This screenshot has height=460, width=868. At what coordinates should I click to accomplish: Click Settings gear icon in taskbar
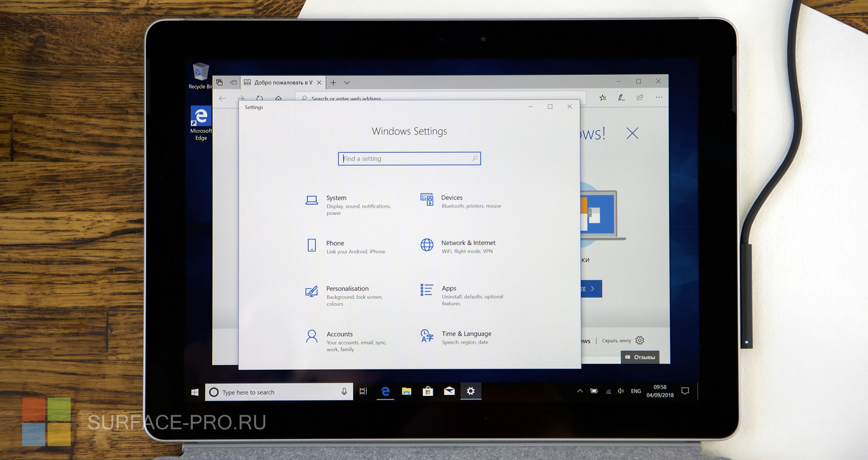(x=471, y=391)
